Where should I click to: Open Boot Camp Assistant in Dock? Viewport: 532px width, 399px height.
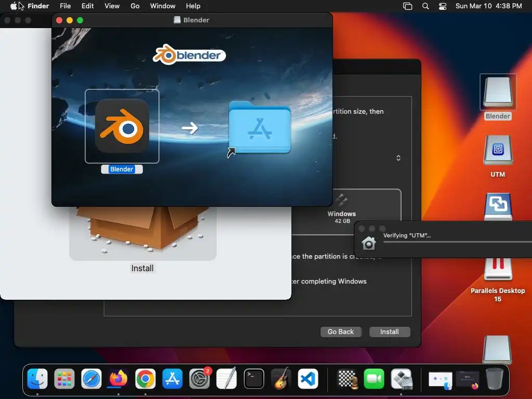pos(401,379)
